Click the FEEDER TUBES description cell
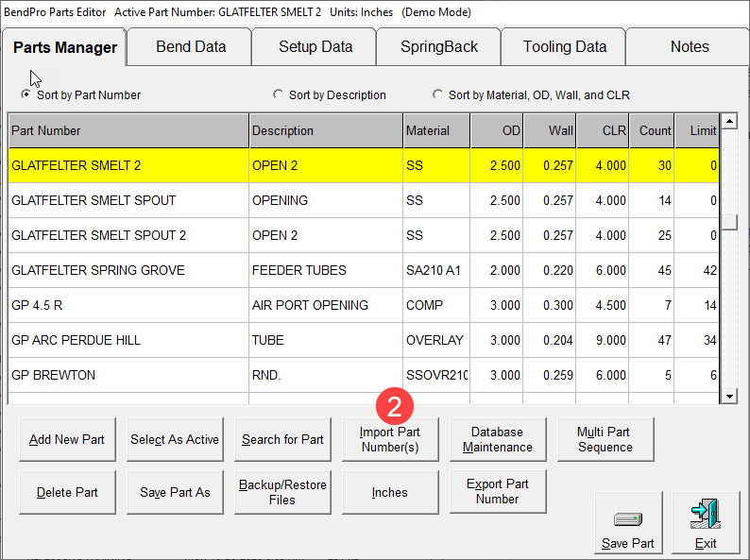The image size is (750, 560). pos(326,270)
